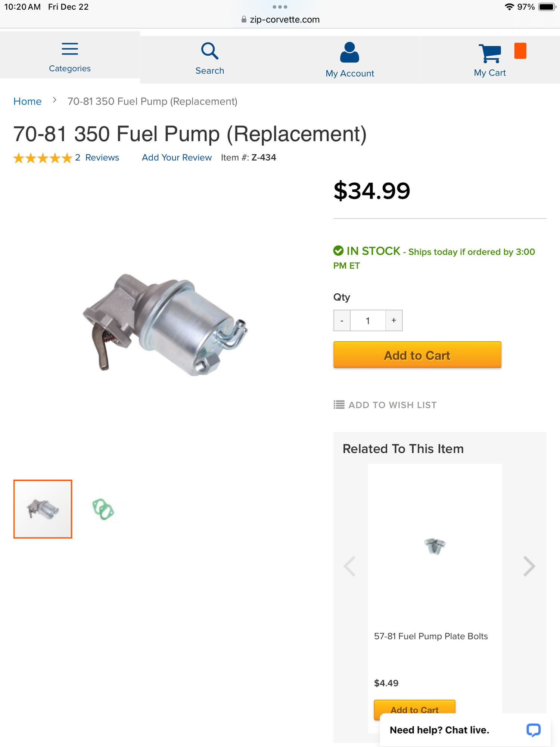Select the green gasket thumbnail
The height and width of the screenshot is (747, 560).
pyautogui.click(x=103, y=509)
